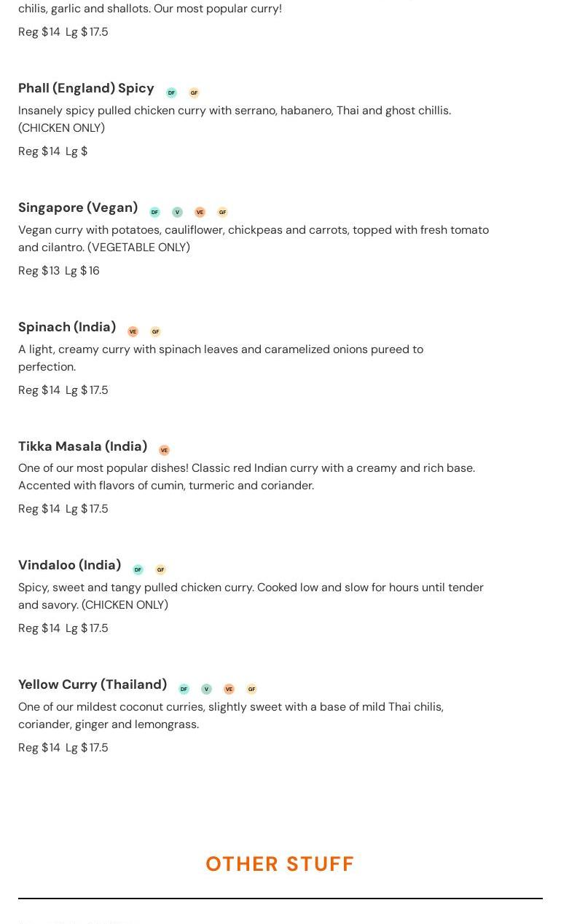
Task: Click the V icon next to Yellow Curry (Thailand)
Action: [x=206, y=689]
